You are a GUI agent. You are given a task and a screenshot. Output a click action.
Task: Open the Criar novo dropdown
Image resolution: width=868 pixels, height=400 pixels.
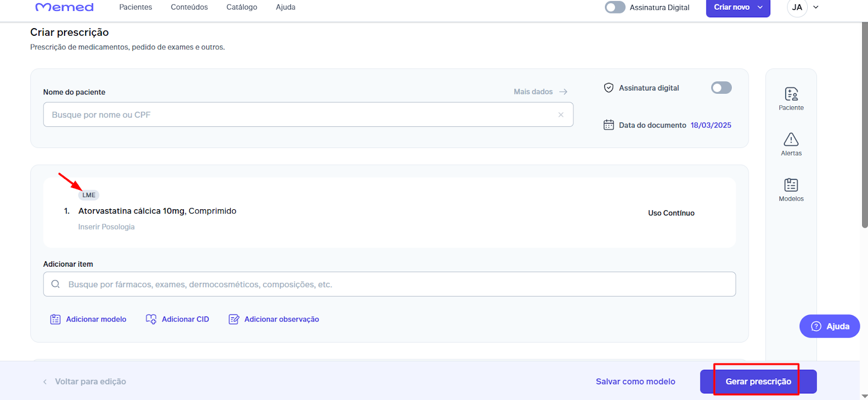pos(738,7)
